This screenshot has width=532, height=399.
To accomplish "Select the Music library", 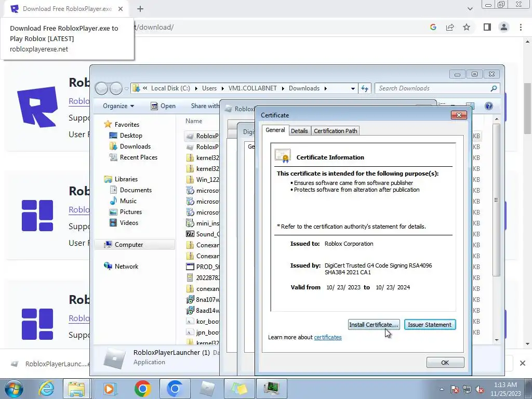I will coord(128,201).
